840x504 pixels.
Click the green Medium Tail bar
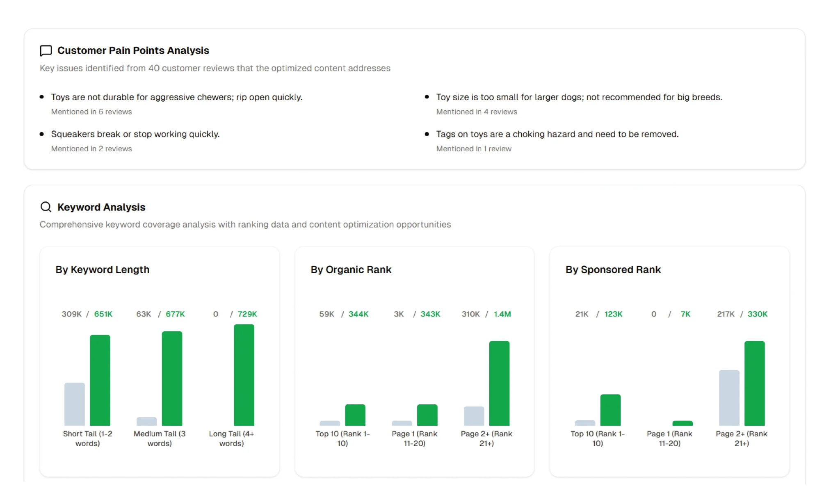(172, 379)
